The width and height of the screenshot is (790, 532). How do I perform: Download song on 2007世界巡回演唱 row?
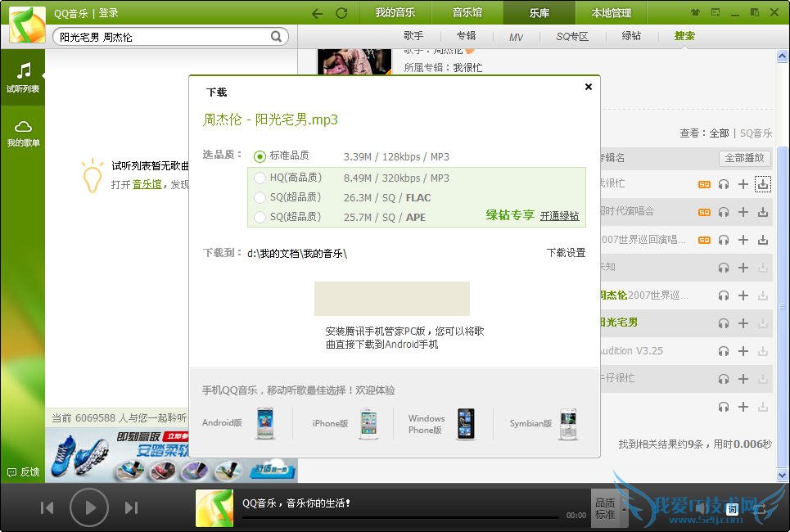coord(763,240)
